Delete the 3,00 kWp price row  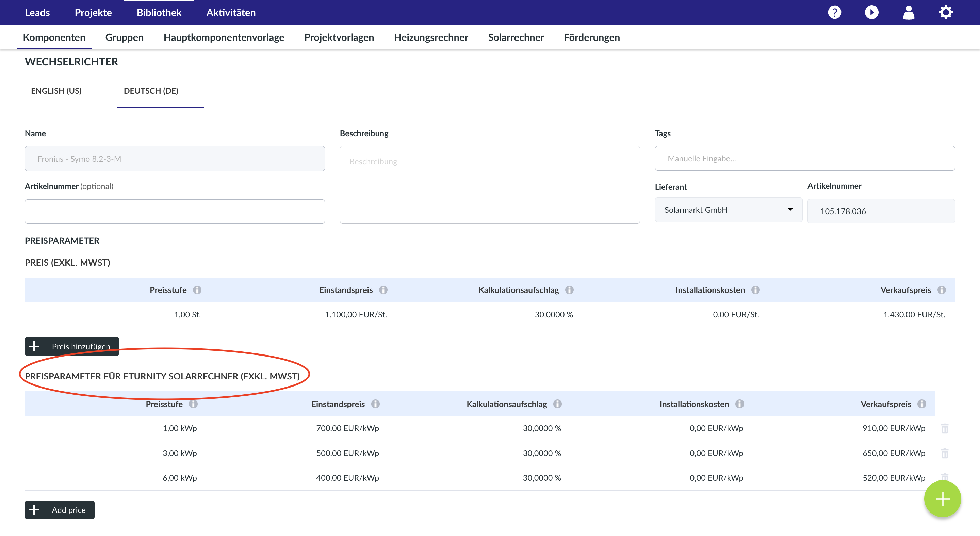pos(944,453)
